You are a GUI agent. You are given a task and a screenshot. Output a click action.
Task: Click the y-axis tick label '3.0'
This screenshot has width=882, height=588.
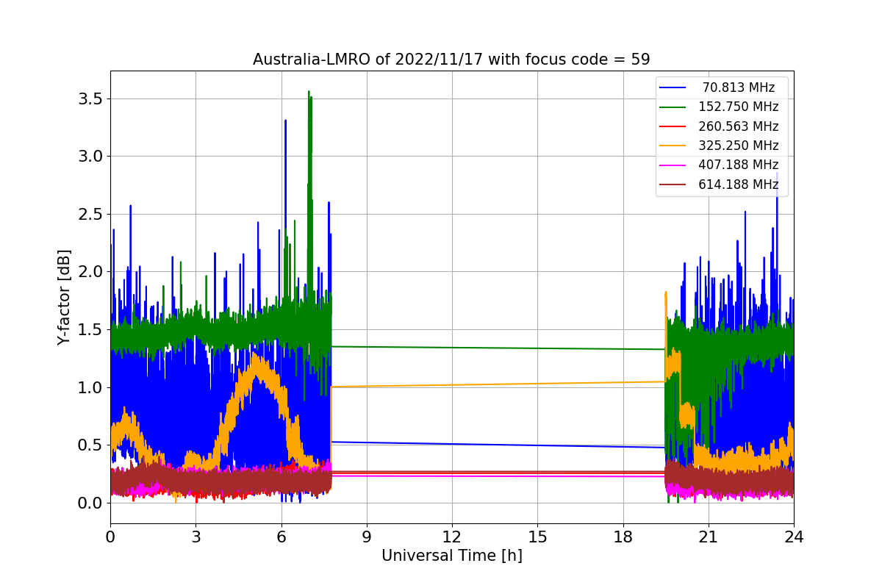[x=91, y=157]
